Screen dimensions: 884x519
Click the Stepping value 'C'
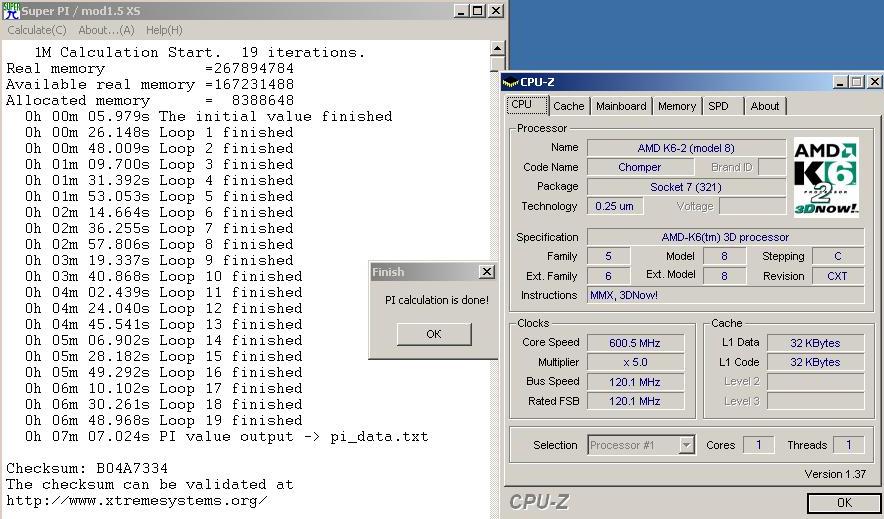[838, 256]
